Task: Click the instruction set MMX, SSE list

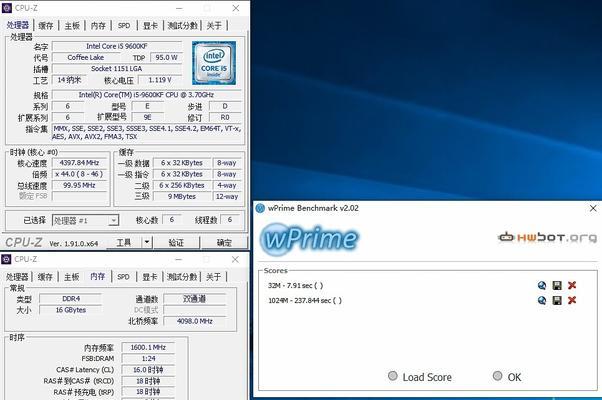Action: (x=147, y=132)
